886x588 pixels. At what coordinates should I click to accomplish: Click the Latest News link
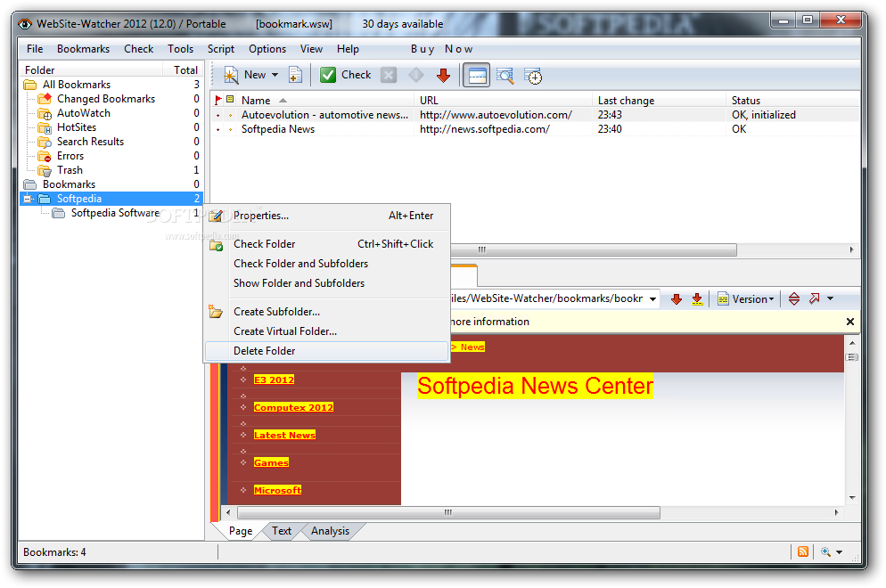285,436
